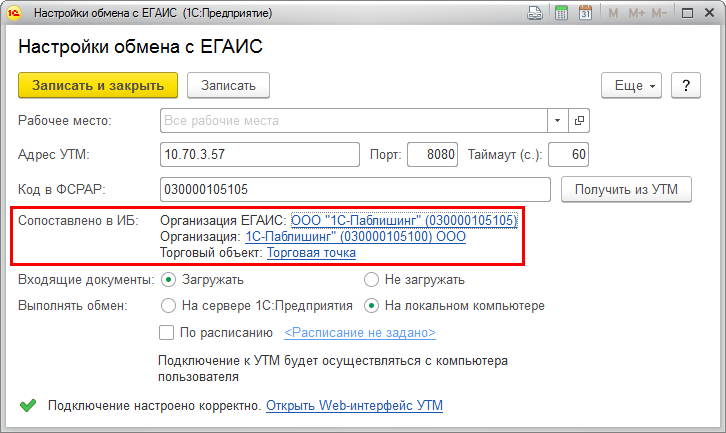Select На сервере 1С:Предприятия radio button
This screenshot has height=433, width=726.
[x=169, y=306]
